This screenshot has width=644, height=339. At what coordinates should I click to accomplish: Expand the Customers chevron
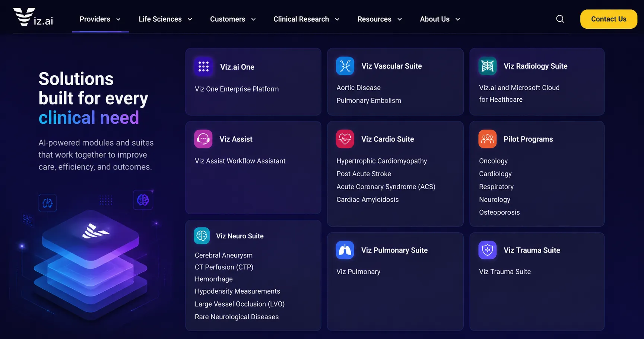click(253, 19)
